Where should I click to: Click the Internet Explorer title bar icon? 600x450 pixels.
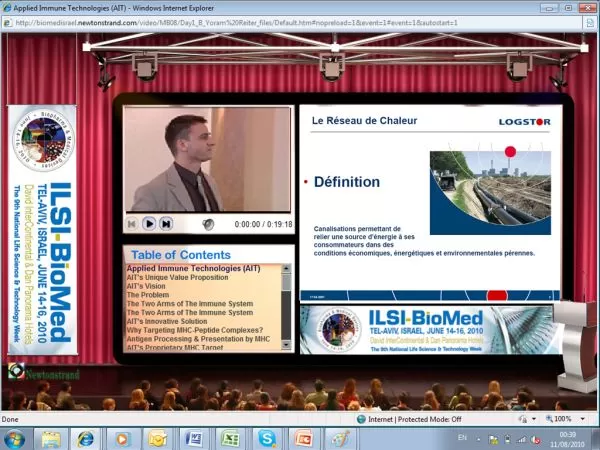[7, 7]
